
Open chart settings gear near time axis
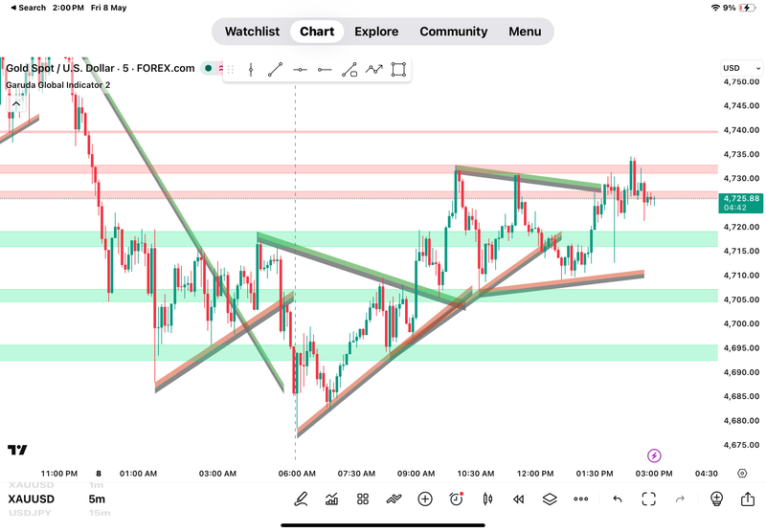[x=742, y=474]
